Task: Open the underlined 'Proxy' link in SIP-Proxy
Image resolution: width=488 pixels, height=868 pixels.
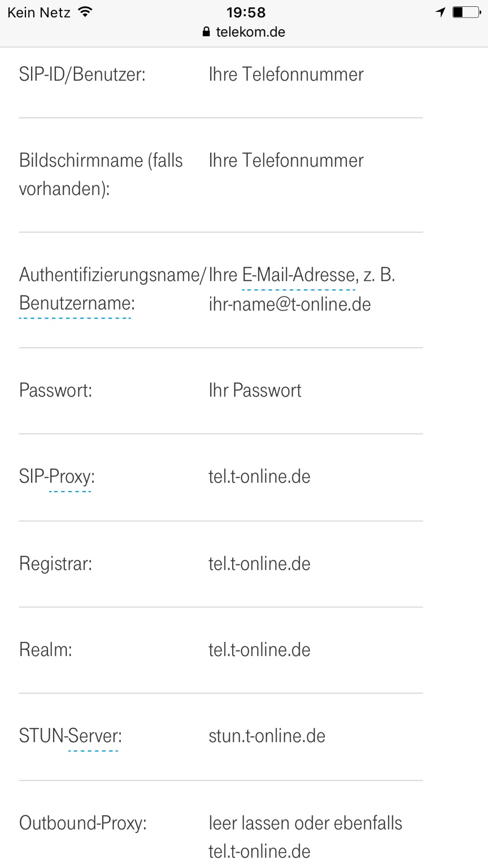Action: coord(70,476)
